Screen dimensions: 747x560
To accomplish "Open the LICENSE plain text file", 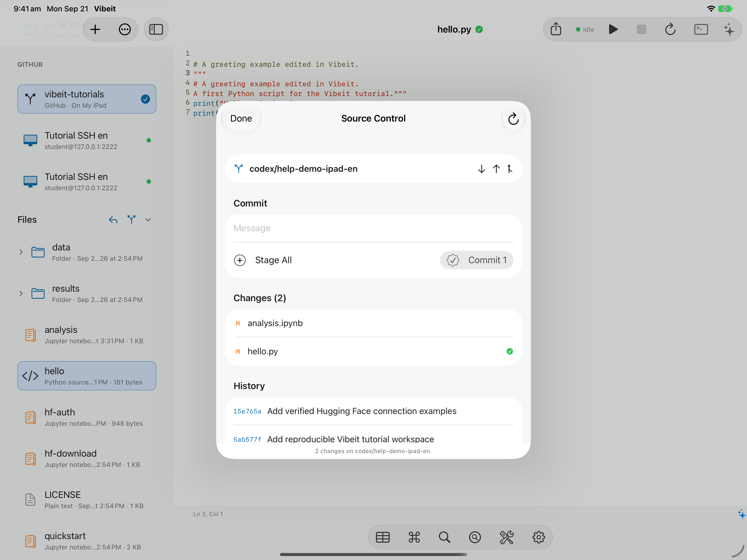I will point(87,499).
